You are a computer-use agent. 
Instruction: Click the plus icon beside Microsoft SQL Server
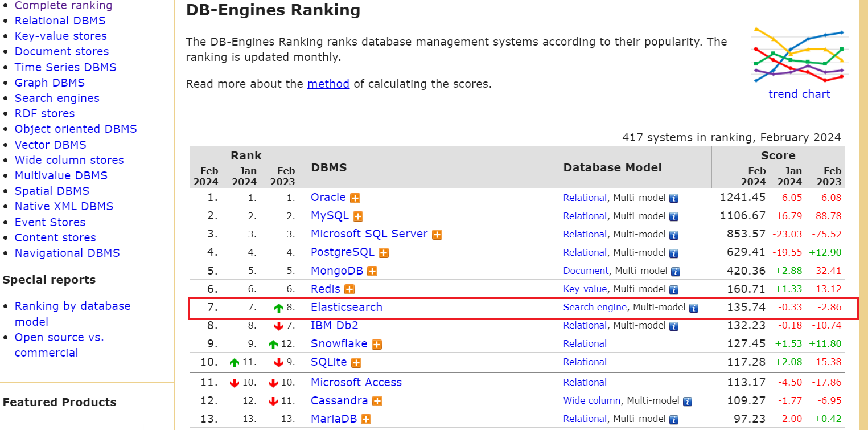pyautogui.click(x=437, y=235)
